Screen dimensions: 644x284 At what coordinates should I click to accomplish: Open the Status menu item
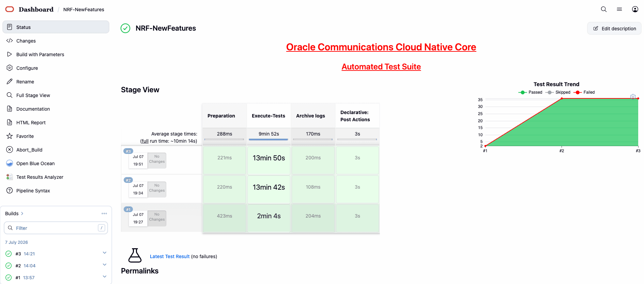click(56, 27)
